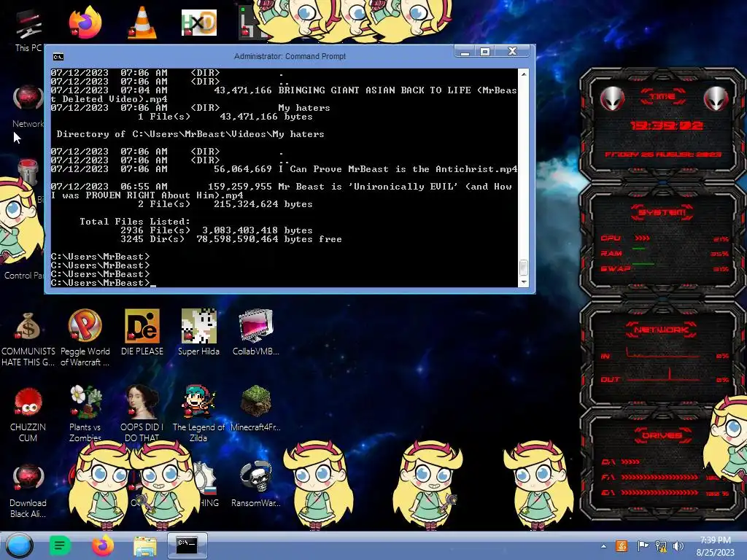Viewport: 747px width, 560px height.
Task: Click the Command Prompt scroll down arrow
Action: (524, 282)
